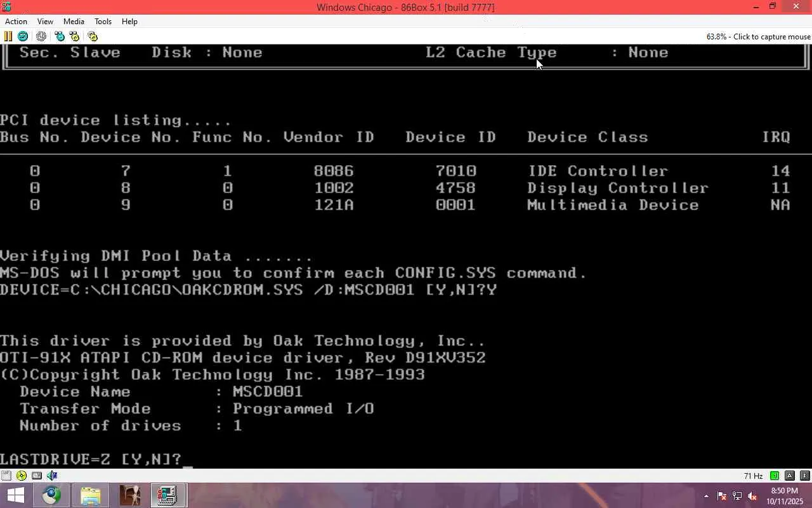The image size is (812, 508).
Task: Open the game icon on the taskbar
Action: 129,495
